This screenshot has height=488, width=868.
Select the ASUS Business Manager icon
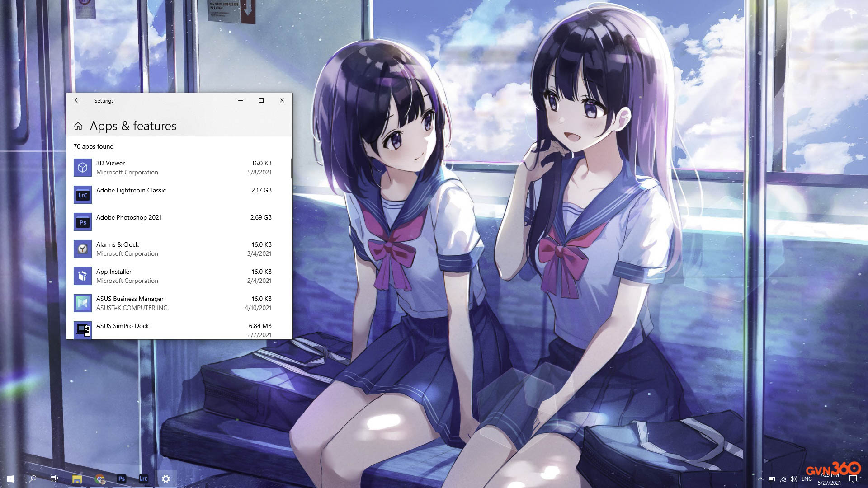(83, 303)
